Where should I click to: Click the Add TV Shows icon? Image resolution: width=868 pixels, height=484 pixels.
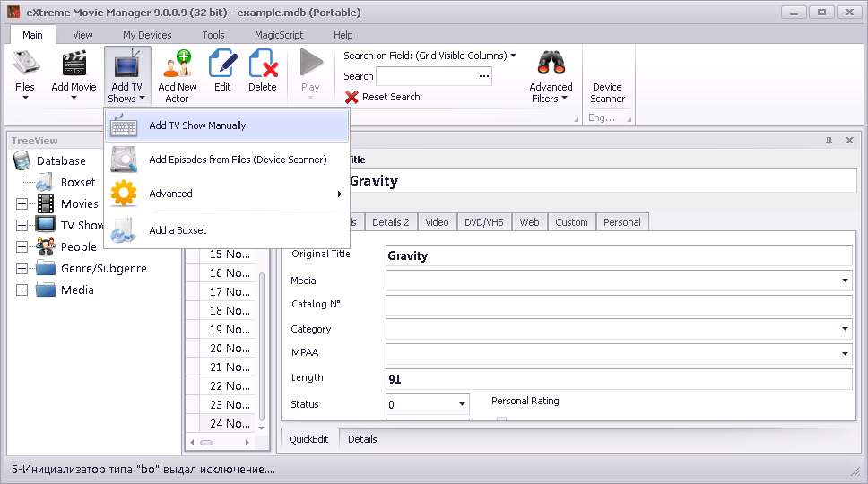pos(126,63)
